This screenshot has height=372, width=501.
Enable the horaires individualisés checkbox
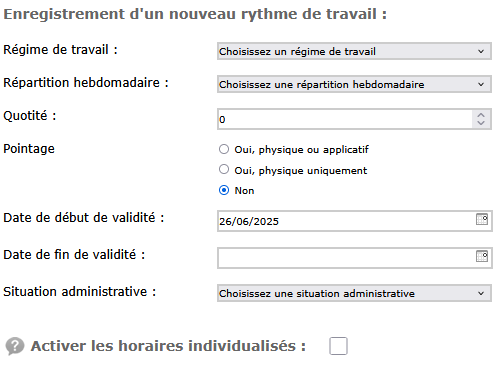(x=338, y=346)
